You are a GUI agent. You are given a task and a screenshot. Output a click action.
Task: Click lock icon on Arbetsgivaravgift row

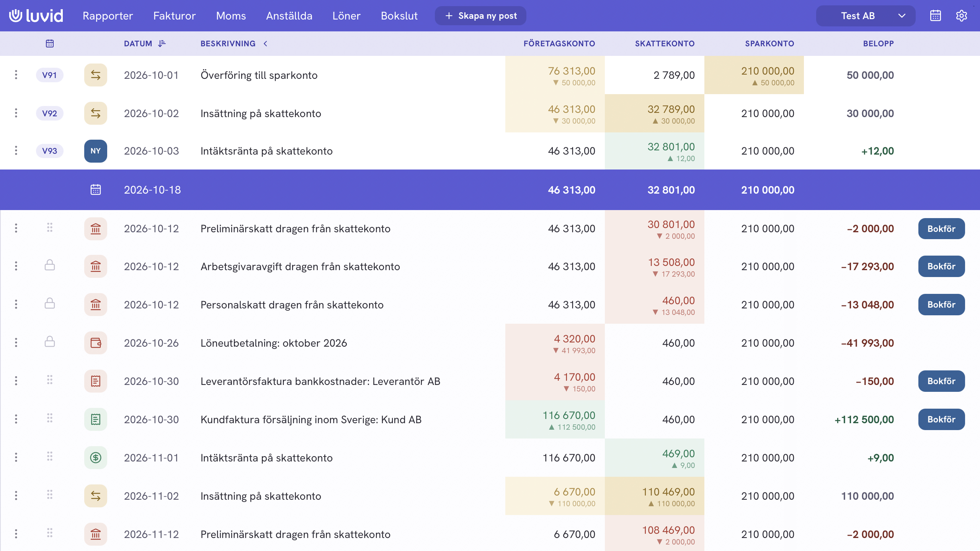click(x=50, y=265)
